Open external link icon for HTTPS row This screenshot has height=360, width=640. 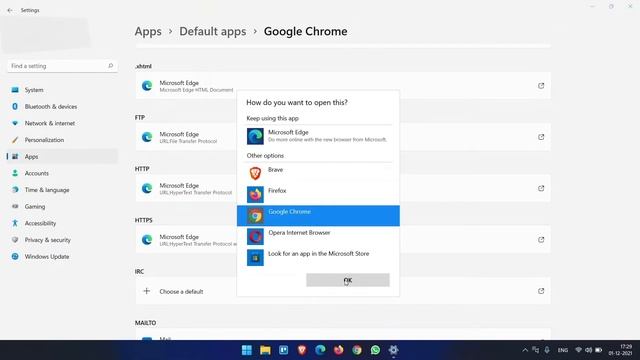541,240
